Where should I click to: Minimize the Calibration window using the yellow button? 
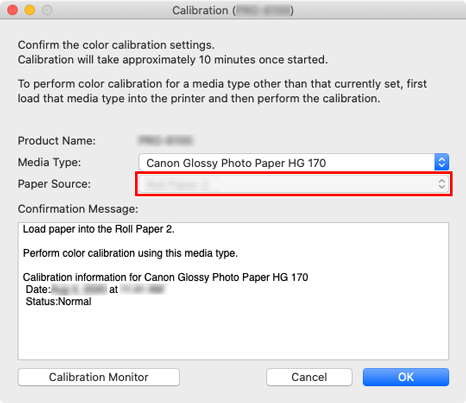click(30, 10)
